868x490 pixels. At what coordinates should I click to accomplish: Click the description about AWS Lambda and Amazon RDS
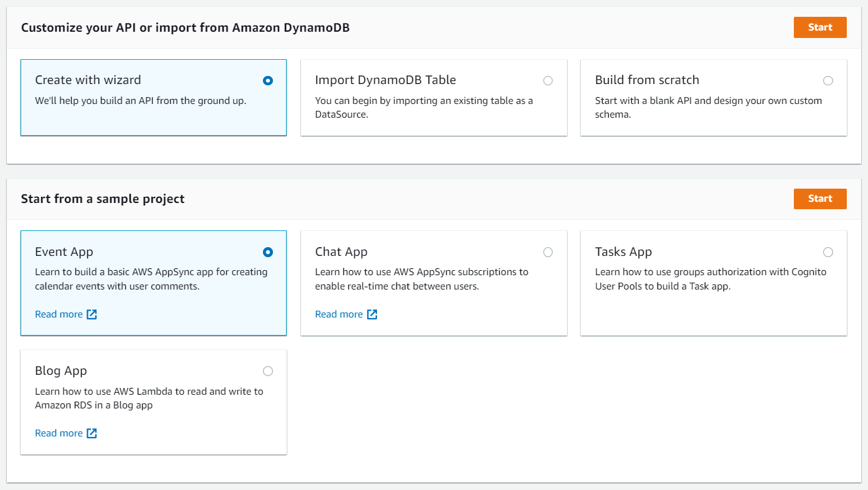tap(149, 398)
